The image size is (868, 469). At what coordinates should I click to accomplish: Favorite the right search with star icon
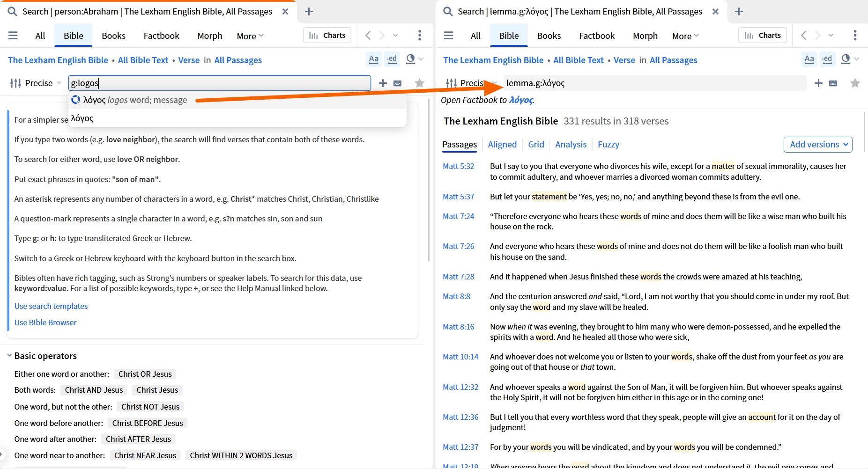tap(855, 83)
